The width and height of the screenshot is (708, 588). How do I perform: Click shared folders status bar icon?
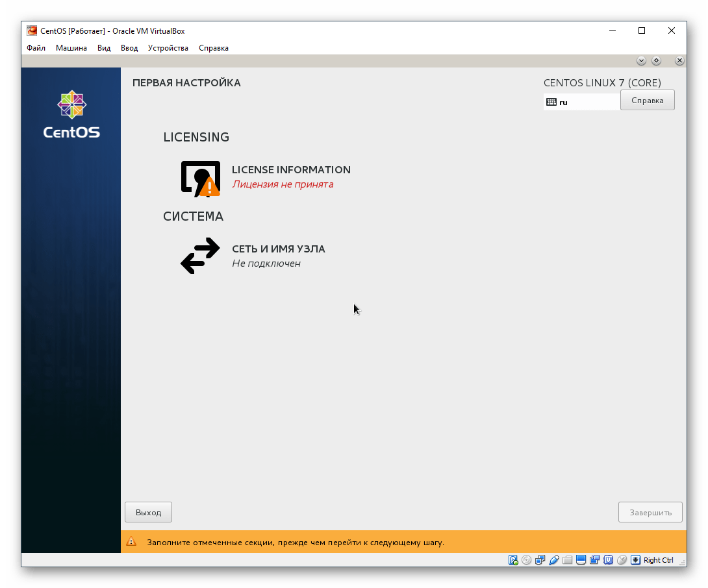pyautogui.click(x=567, y=559)
